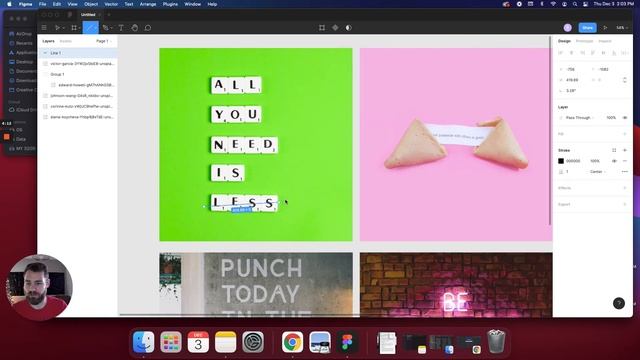This screenshot has height=360, width=640.
Task: Switch to the Inspect tab
Action: 605,41
